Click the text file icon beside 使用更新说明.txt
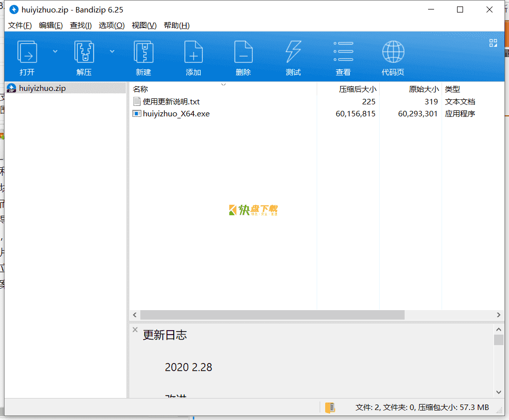This screenshot has width=509, height=420. (x=137, y=101)
